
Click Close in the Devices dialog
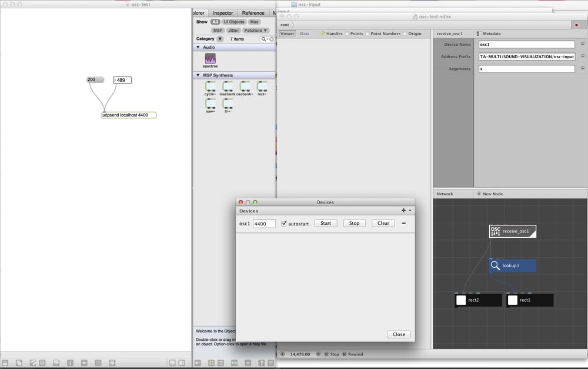tap(399, 334)
